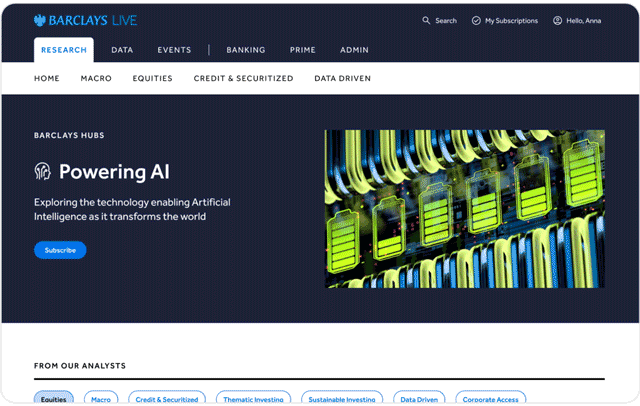Open Data Driven in the sub-navigation
This screenshot has height=406, width=640.
point(342,78)
